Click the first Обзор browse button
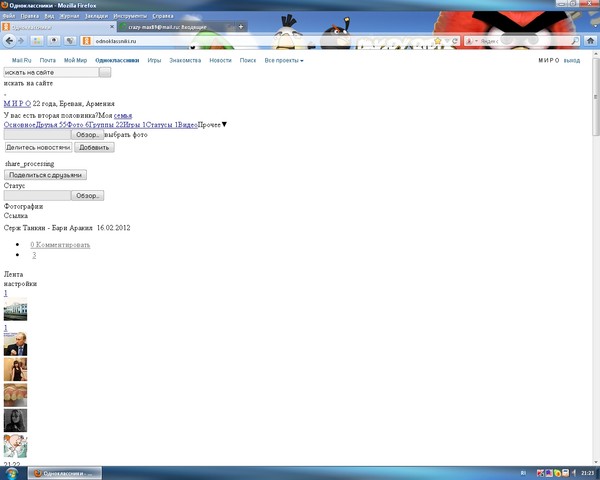Screen dimensions: 600x480 88,135
